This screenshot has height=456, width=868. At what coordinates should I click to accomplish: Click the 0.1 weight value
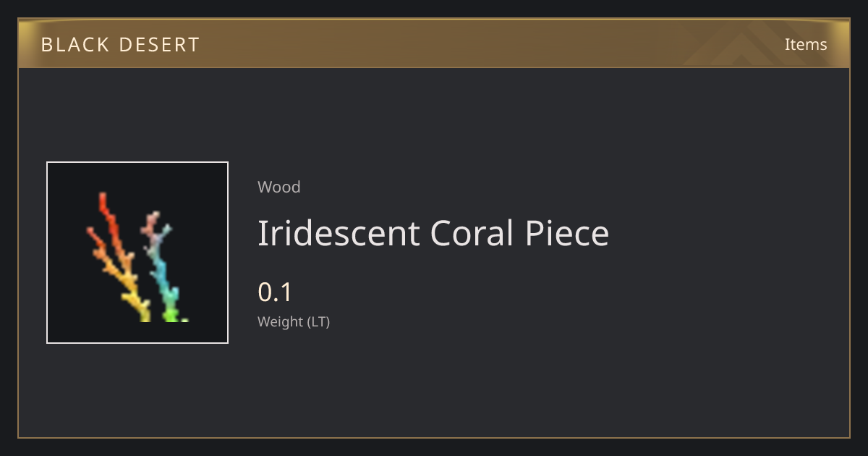coord(275,292)
